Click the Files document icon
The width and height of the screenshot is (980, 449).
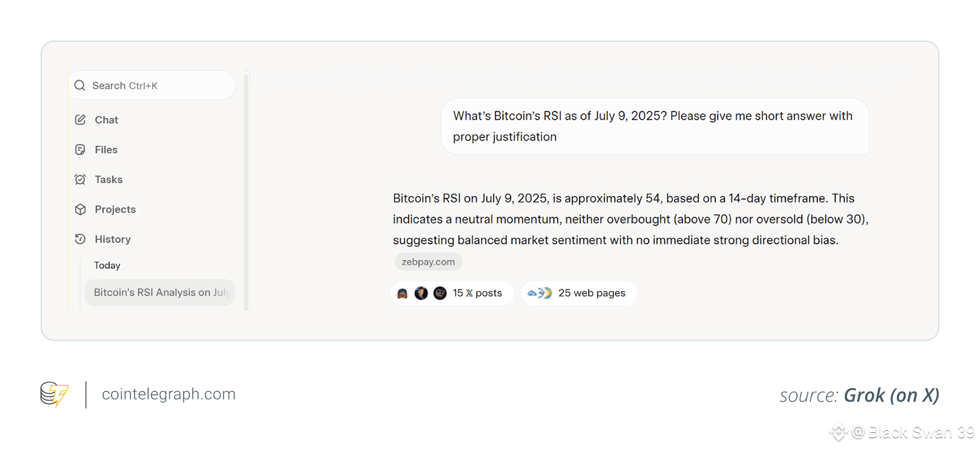[80, 150]
